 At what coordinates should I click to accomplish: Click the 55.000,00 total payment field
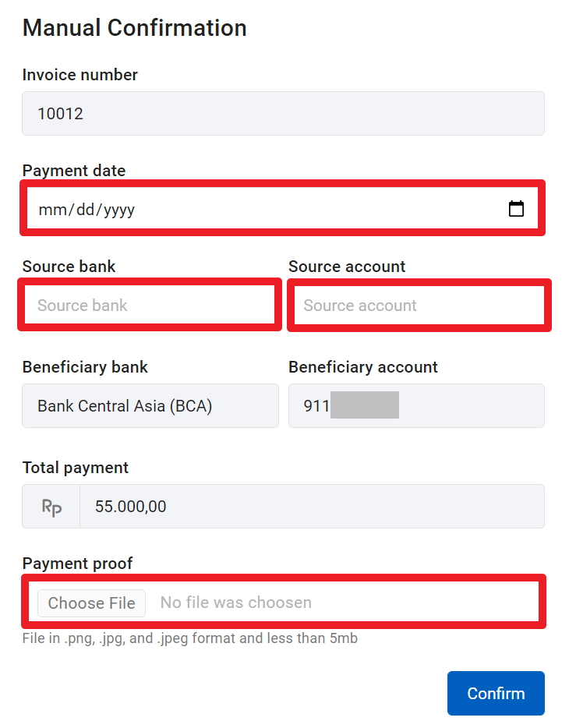pyautogui.click(x=312, y=507)
